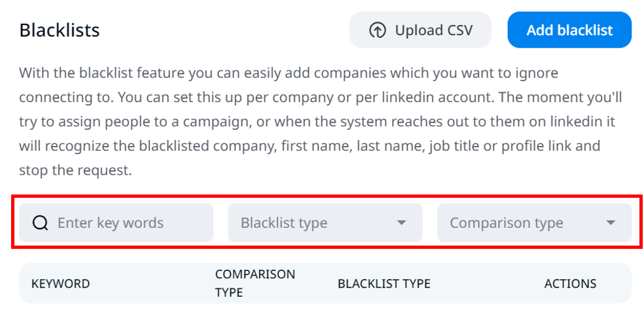Image resolution: width=644 pixels, height=315 pixels.
Task: Click the "Upload CSV" label text
Action: 433,30
